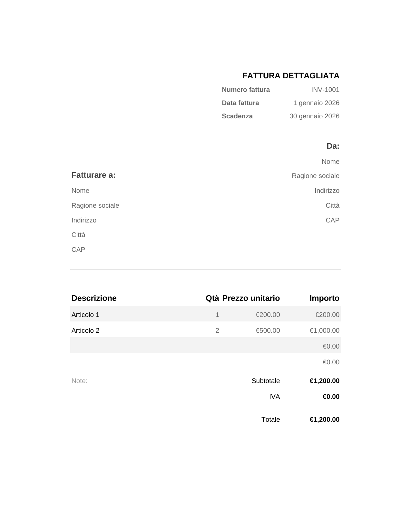Viewport: 411px width, 532px height.
Task: Select the Numero fattura label
Action: pyautogui.click(x=246, y=90)
